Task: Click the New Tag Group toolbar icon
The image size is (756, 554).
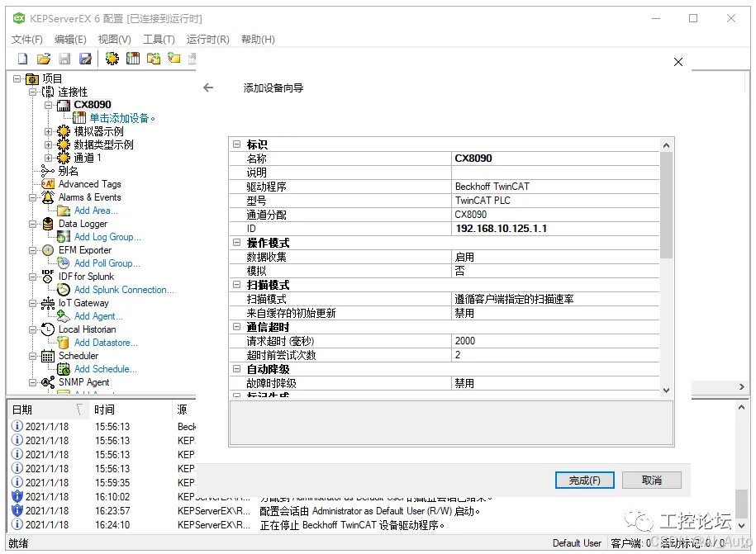Action: (154, 59)
